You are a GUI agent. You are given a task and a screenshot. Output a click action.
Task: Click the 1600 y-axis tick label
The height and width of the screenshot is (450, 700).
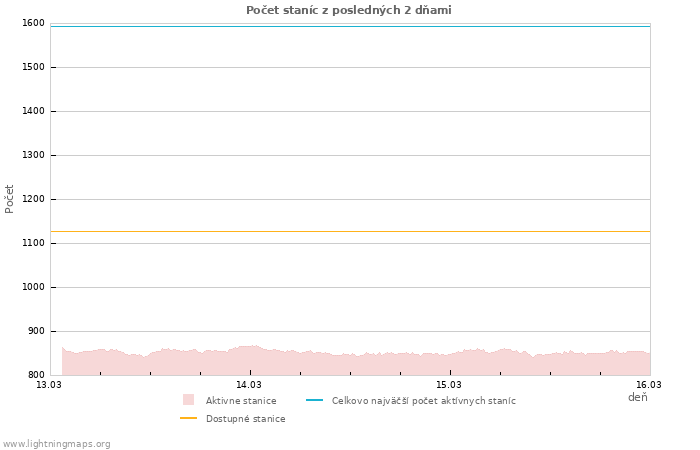(x=33, y=23)
